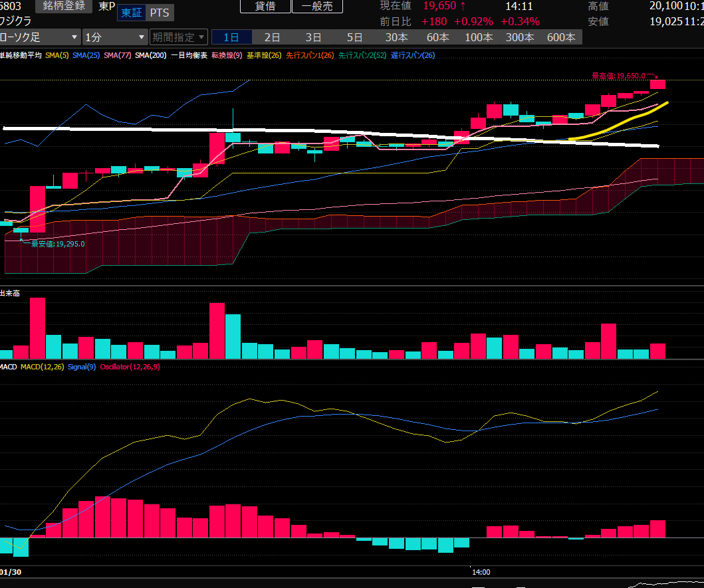Click the 一般売 button

click(x=318, y=6)
